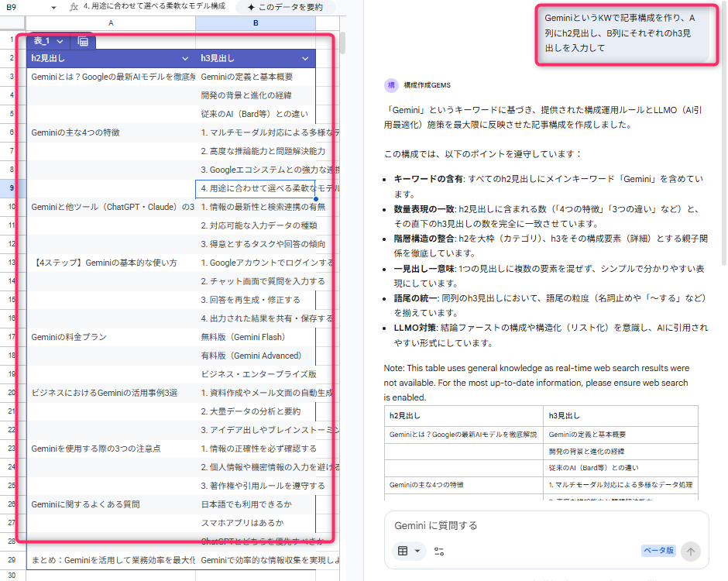Select row 17 header
728x581 pixels.
12,337
